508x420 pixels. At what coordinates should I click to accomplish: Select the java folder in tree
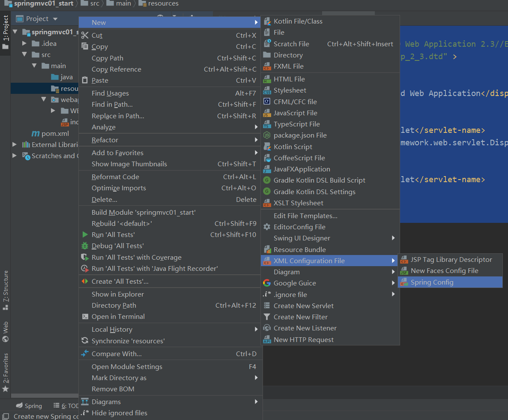tap(62, 77)
